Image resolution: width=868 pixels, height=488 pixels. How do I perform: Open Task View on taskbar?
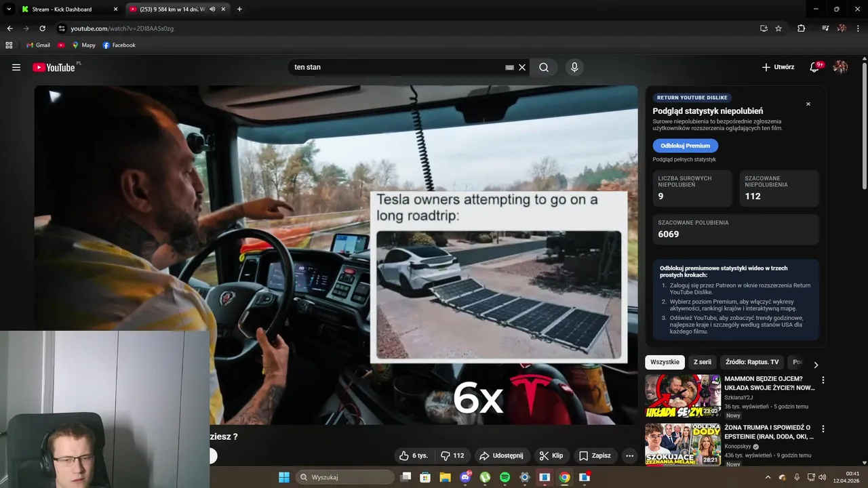(406, 477)
